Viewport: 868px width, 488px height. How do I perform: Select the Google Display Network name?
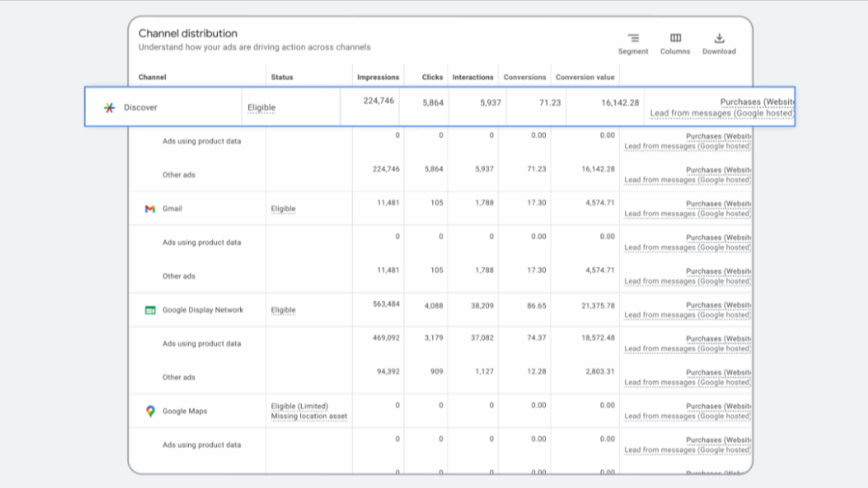[x=203, y=310]
